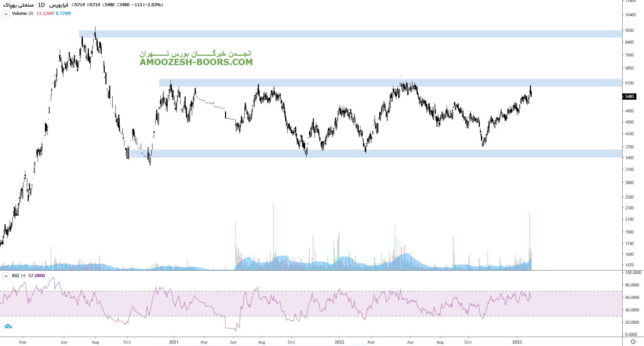Collapse the Volume indicator legend chevron
Screen dimensions: 644x346
point(6,14)
